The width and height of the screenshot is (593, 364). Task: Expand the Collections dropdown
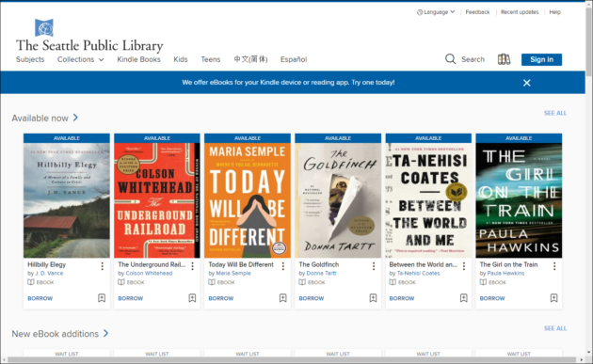(81, 59)
